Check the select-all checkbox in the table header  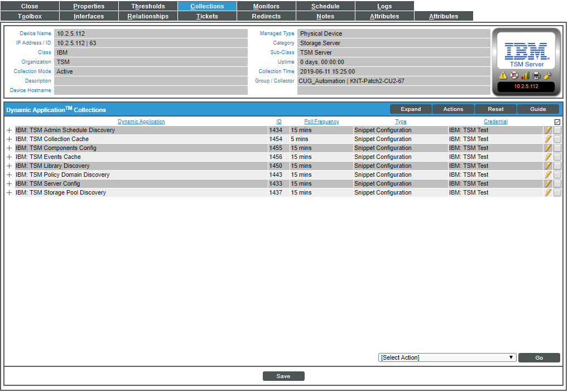557,122
